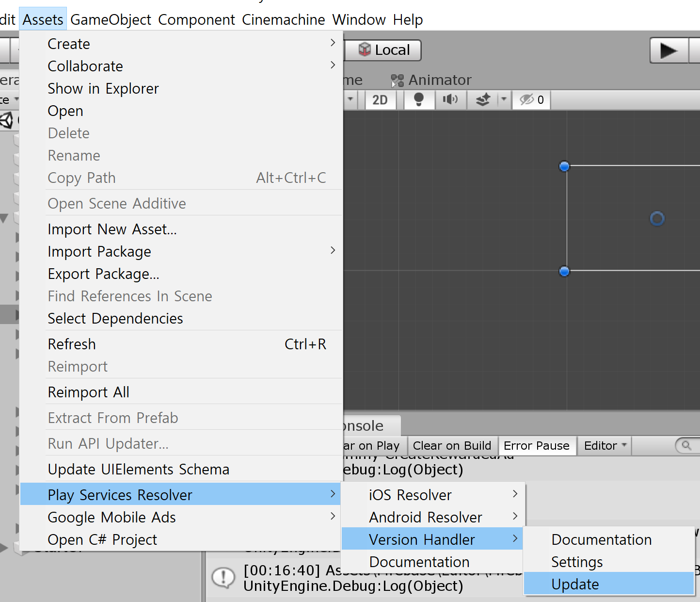Open Version Handler Settings
The width and height of the screenshot is (700, 602).
tap(609, 562)
